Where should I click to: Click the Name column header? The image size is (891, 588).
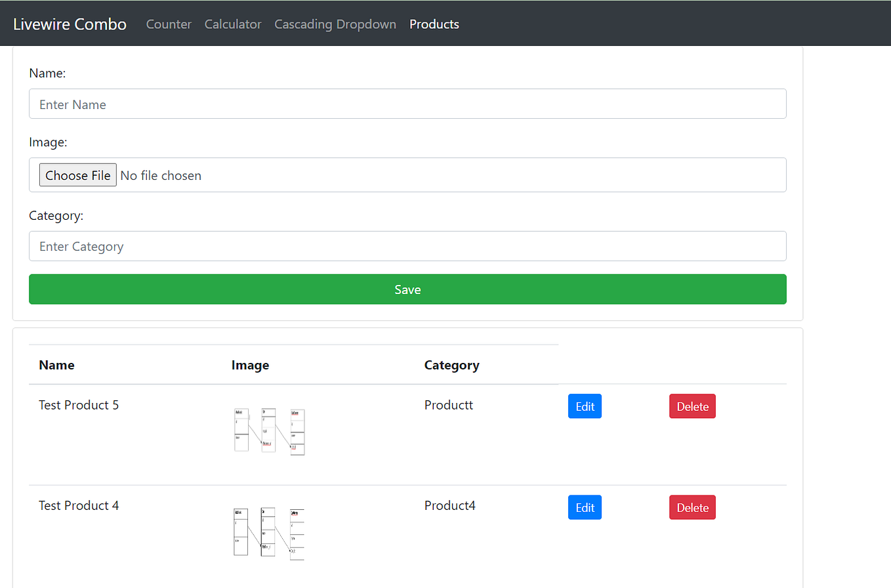coord(56,365)
